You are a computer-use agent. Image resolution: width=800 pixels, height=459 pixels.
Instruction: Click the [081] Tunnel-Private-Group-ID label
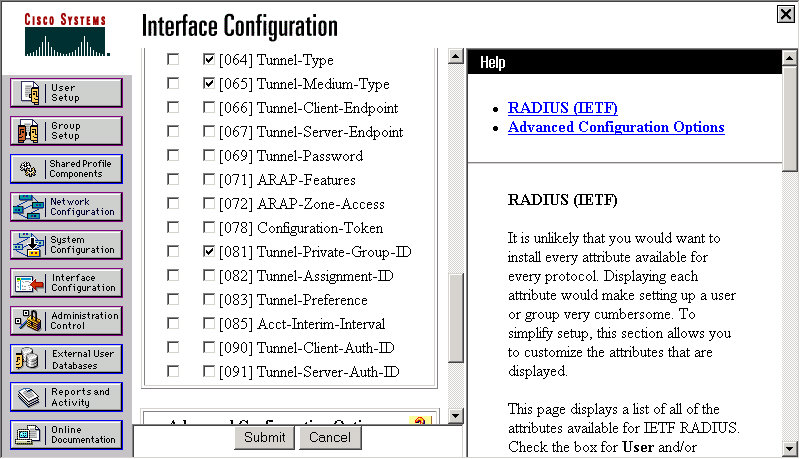pos(315,251)
